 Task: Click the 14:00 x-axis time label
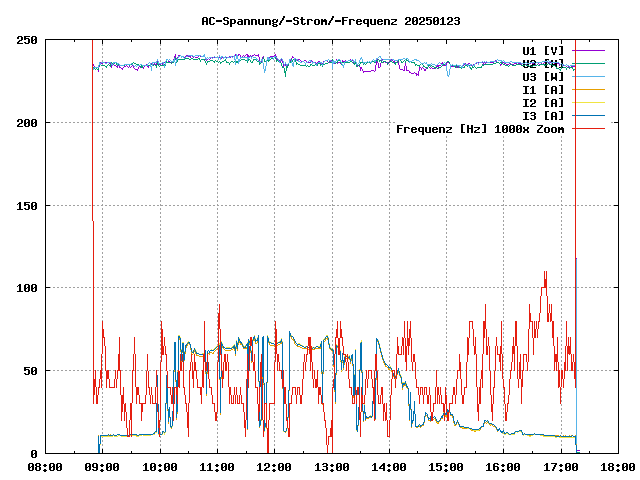(389, 467)
